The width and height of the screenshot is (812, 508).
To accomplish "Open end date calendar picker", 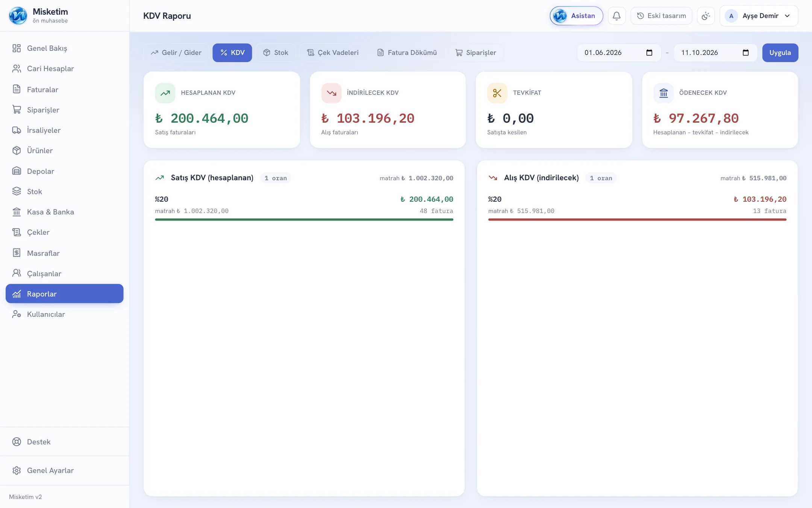I will coord(746,53).
